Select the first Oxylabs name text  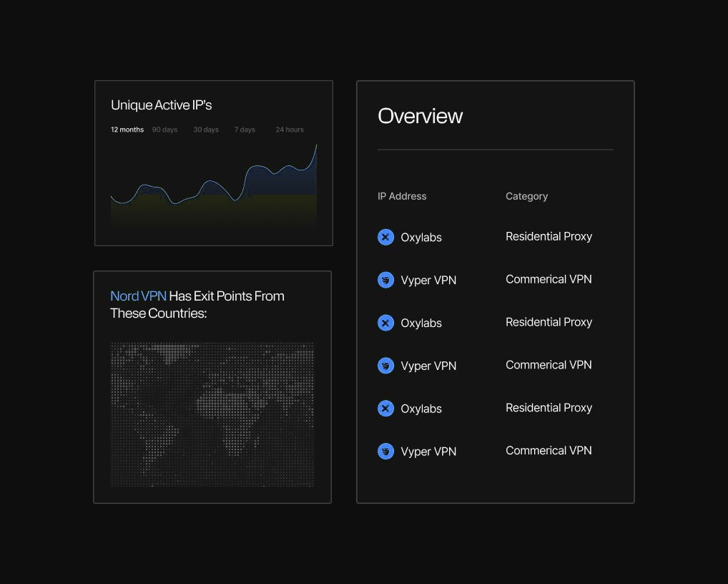point(421,238)
